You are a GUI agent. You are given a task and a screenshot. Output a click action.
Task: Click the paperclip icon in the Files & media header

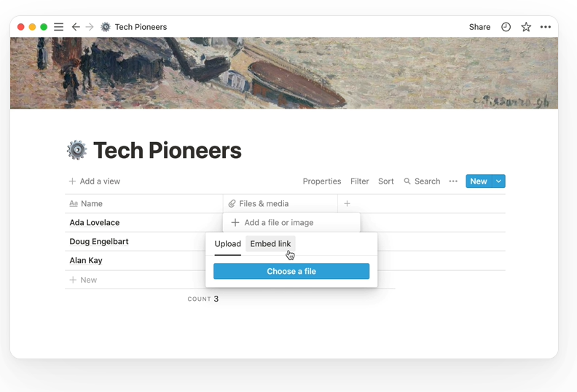(x=232, y=203)
